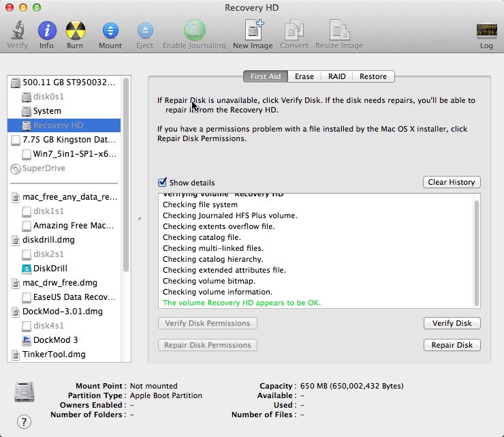Select EaseUS Data Recov volume
The width and height of the screenshot is (504, 437).
(x=64, y=297)
